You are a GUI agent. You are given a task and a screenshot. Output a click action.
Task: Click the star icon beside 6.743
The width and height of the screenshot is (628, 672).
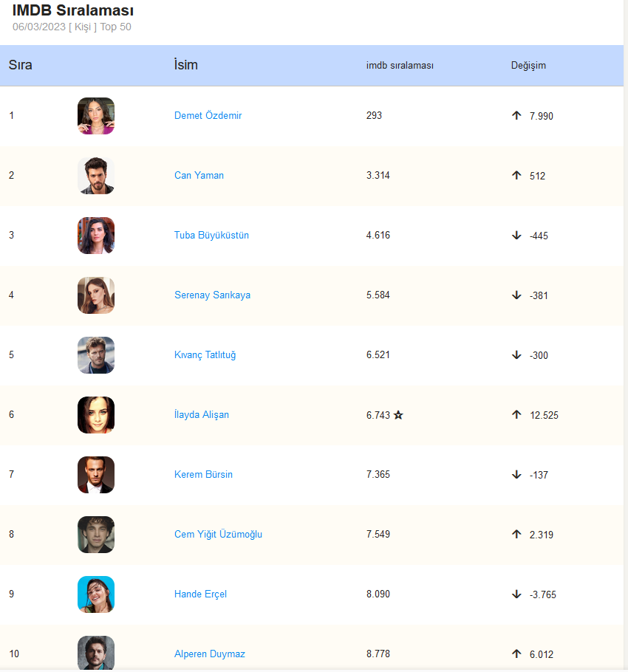pyautogui.click(x=398, y=415)
